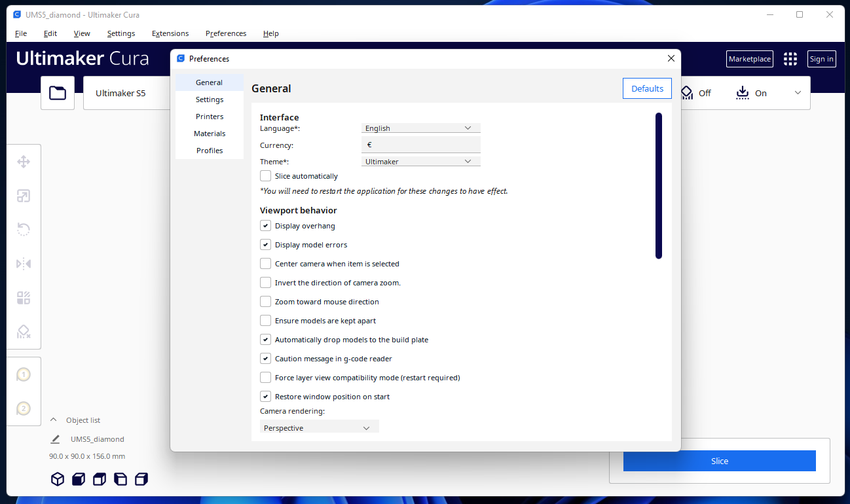Select the Rotate tool in left toolbar
The image size is (850, 504).
pyautogui.click(x=24, y=229)
